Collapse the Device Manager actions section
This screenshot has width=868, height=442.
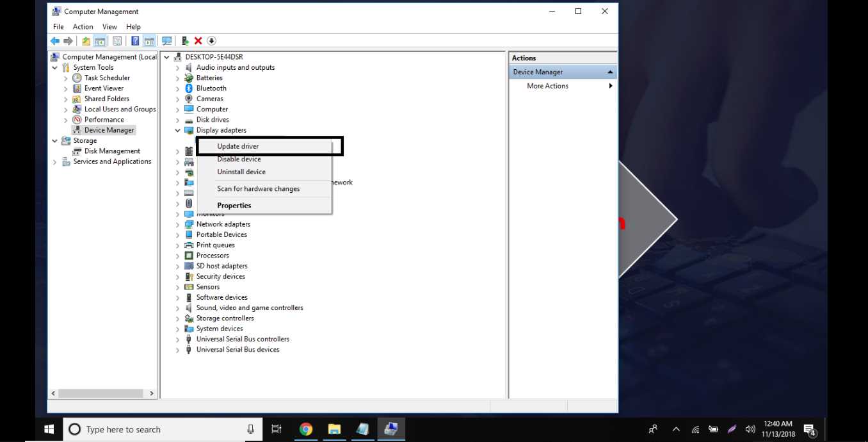[609, 71]
